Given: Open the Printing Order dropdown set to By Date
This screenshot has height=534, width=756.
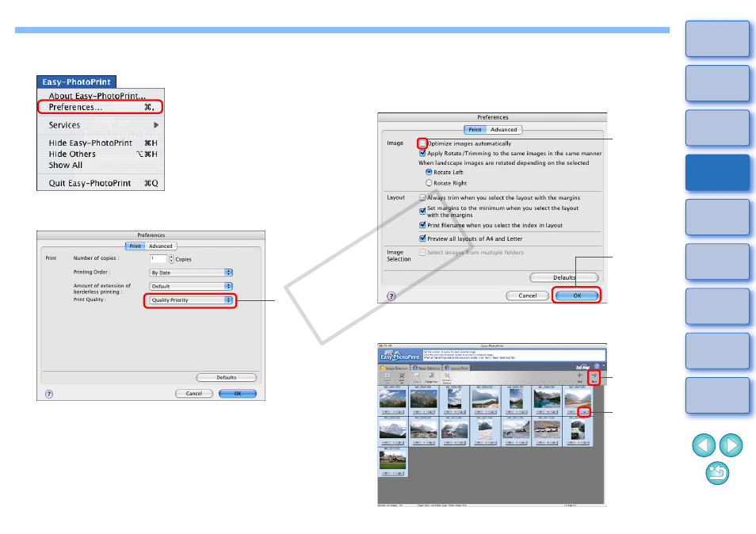Looking at the screenshot, I should [191, 273].
